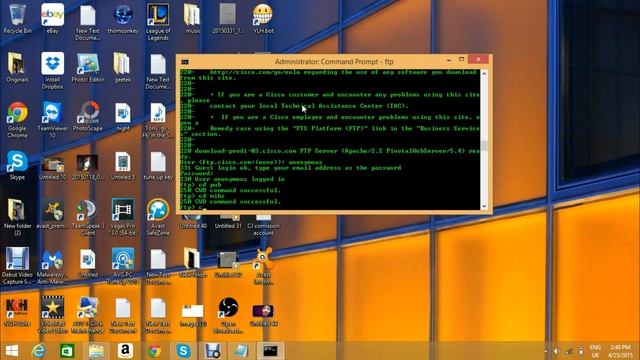Click the Command Prompt scrollbar thumb
Image resolution: width=640 pixels, height=360 pixels.
pyautogui.click(x=484, y=145)
